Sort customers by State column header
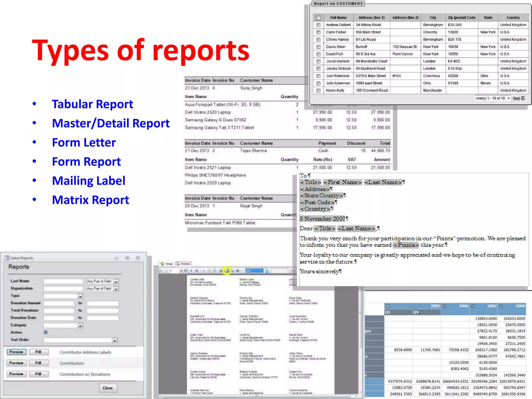 [488, 18]
